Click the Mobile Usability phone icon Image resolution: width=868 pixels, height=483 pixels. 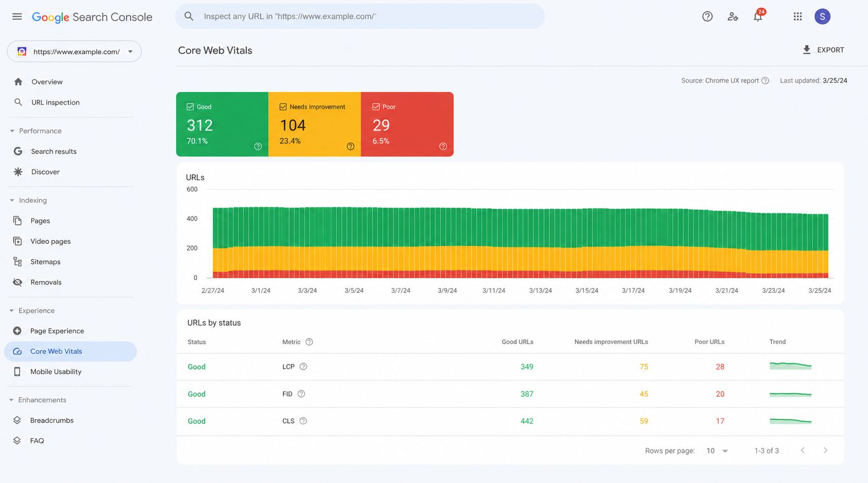pyautogui.click(x=18, y=372)
